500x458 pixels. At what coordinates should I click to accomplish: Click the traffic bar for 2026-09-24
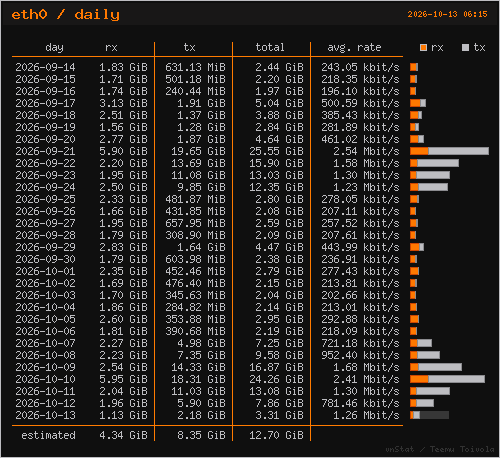coord(429,187)
